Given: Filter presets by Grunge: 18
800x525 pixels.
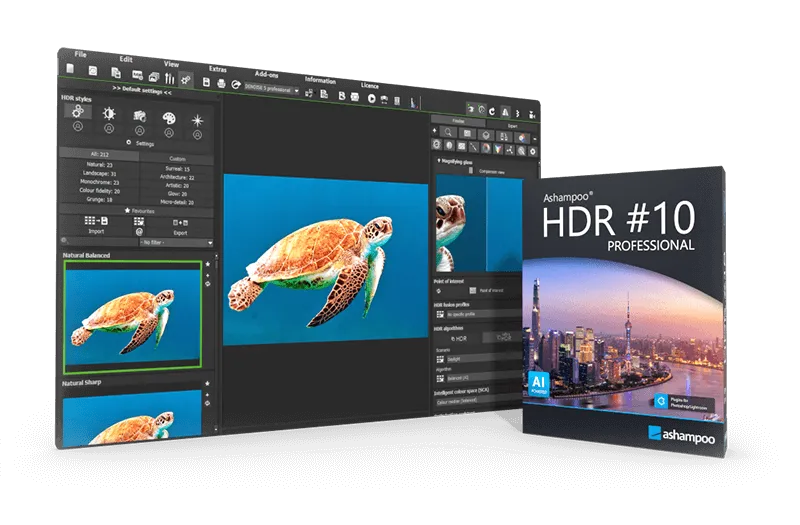Looking at the screenshot, I should tap(99, 199).
